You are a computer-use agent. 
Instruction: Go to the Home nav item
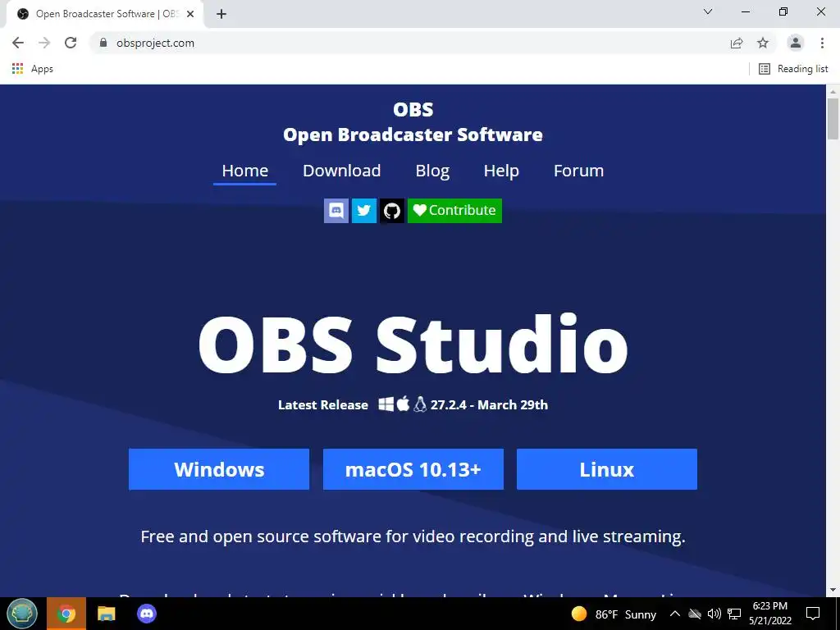(244, 171)
